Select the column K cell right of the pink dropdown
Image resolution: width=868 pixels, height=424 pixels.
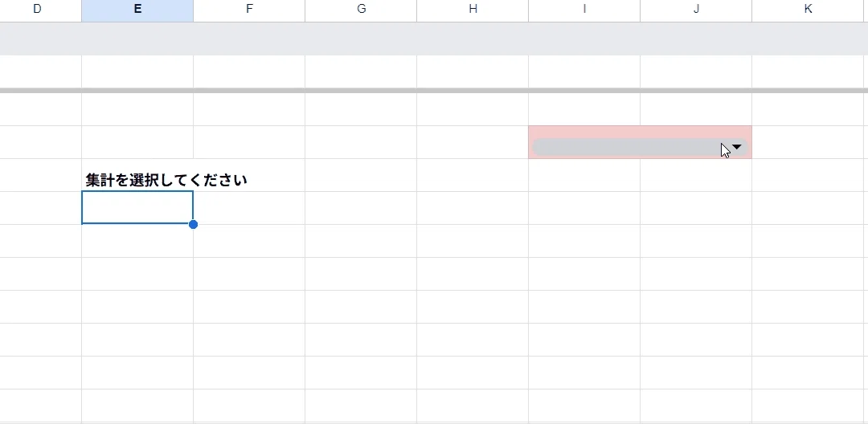point(810,142)
